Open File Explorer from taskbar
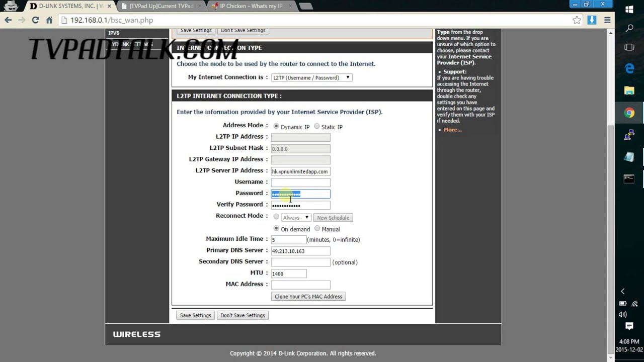 (629, 90)
